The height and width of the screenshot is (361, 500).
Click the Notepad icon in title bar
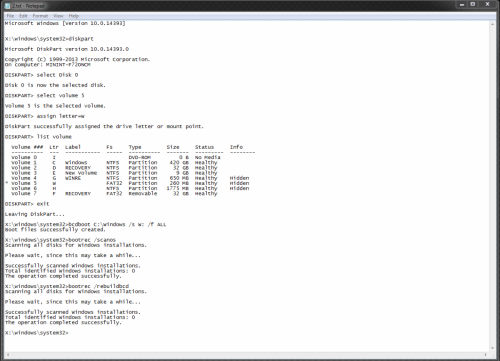pos(7,6)
